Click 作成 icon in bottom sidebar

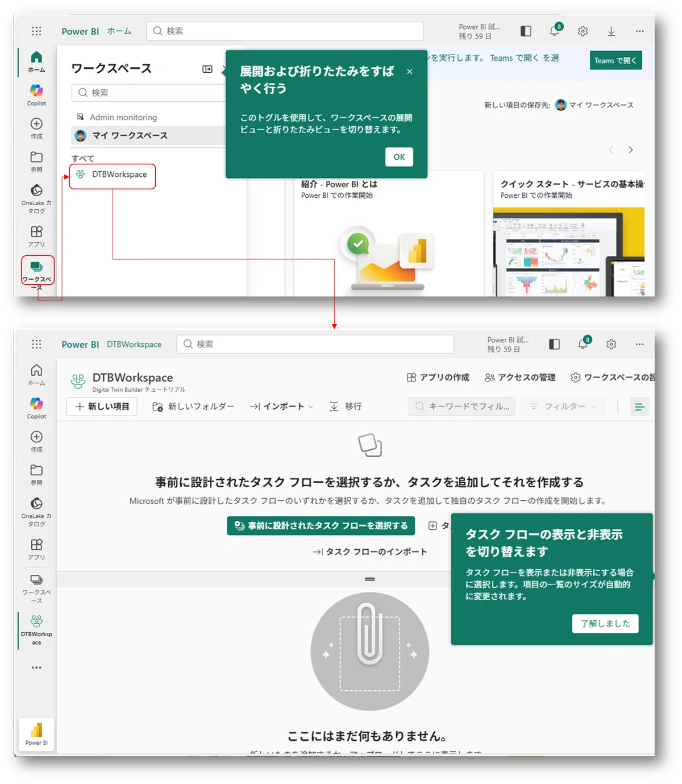pyautogui.click(x=36, y=441)
